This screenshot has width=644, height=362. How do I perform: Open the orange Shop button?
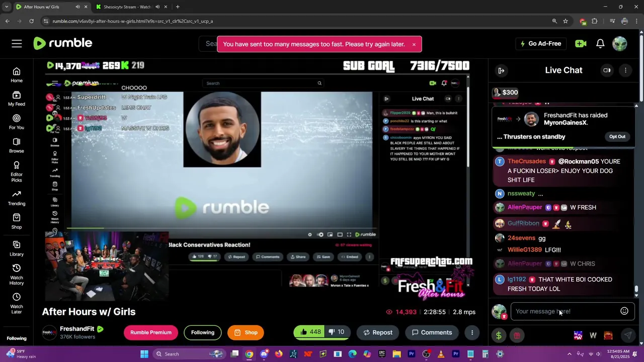click(246, 332)
